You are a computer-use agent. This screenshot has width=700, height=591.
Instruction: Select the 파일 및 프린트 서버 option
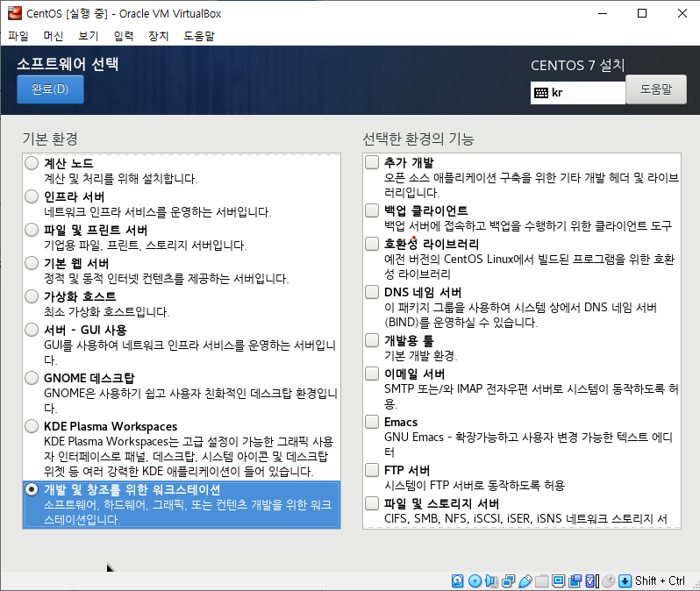click(32, 230)
